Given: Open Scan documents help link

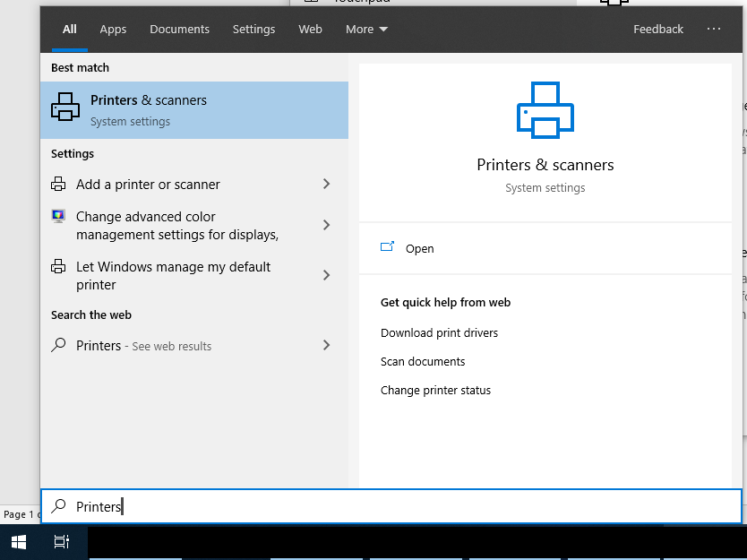Looking at the screenshot, I should [423, 361].
